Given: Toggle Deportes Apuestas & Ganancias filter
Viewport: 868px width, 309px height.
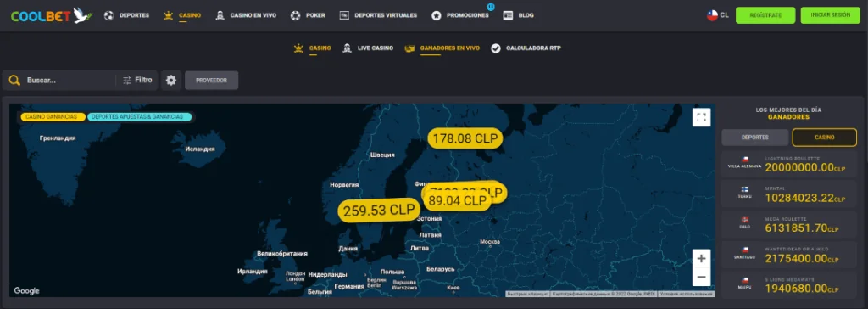Looking at the screenshot, I should 140,117.
